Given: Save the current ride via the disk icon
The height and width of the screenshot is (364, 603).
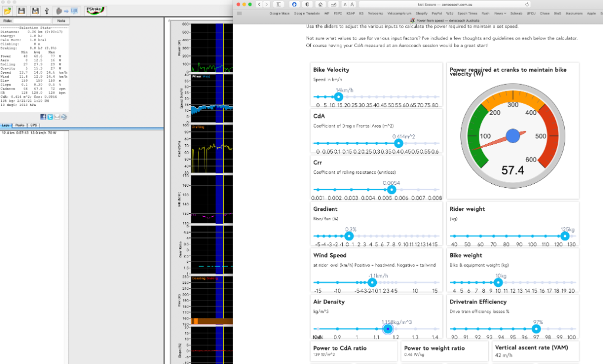Looking at the screenshot, I should (x=22, y=11).
